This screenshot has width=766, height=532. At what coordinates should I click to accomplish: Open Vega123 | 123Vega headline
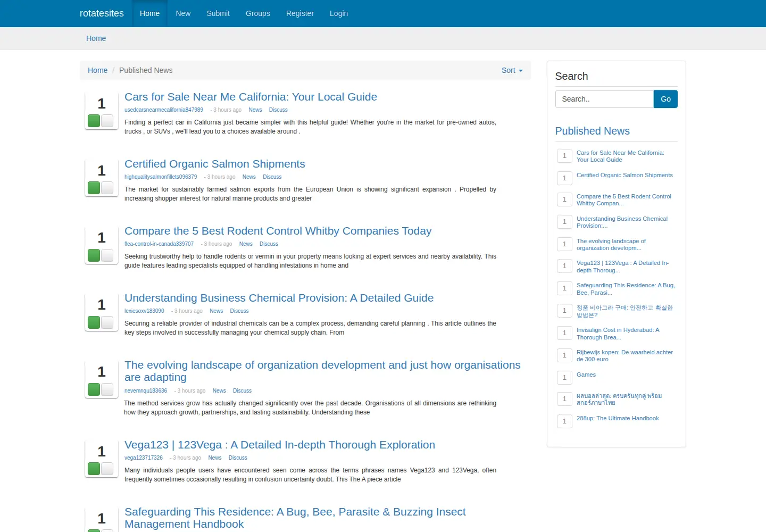[x=280, y=445]
